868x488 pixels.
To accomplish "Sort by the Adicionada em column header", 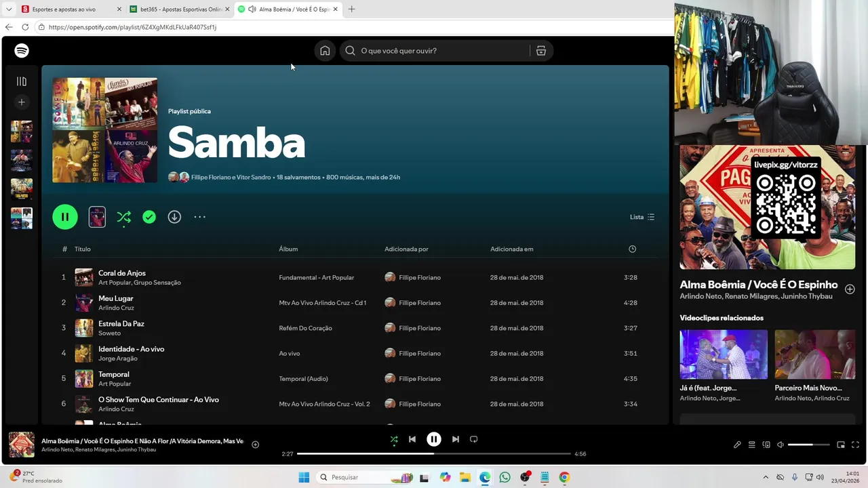I will (x=512, y=249).
